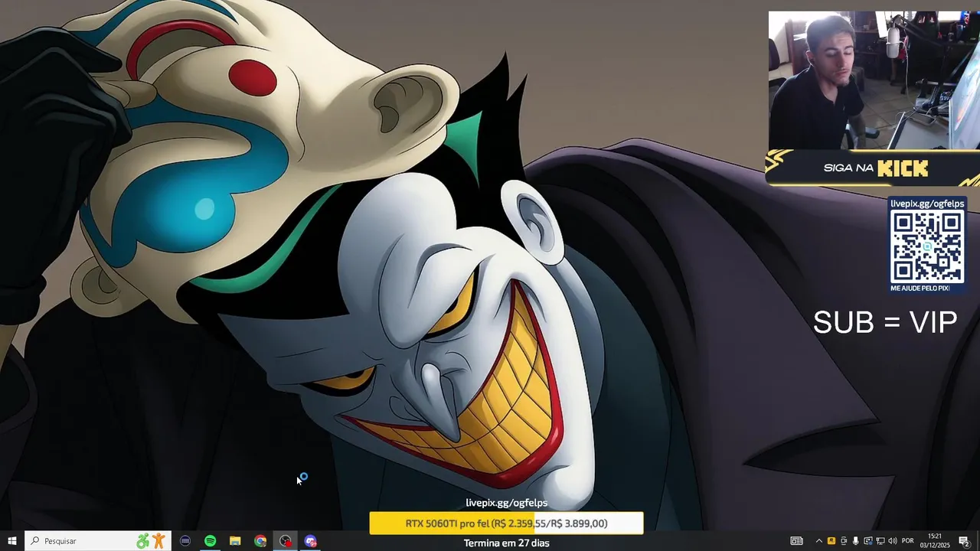Open the notification center with 2 alerts
This screenshot has height=551, width=980.
click(x=964, y=541)
